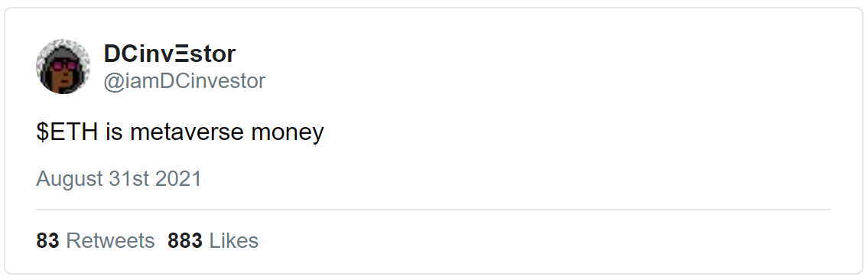This screenshot has width=868, height=280.
Task: Click the year 2021 in the date
Action: (x=178, y=179)
